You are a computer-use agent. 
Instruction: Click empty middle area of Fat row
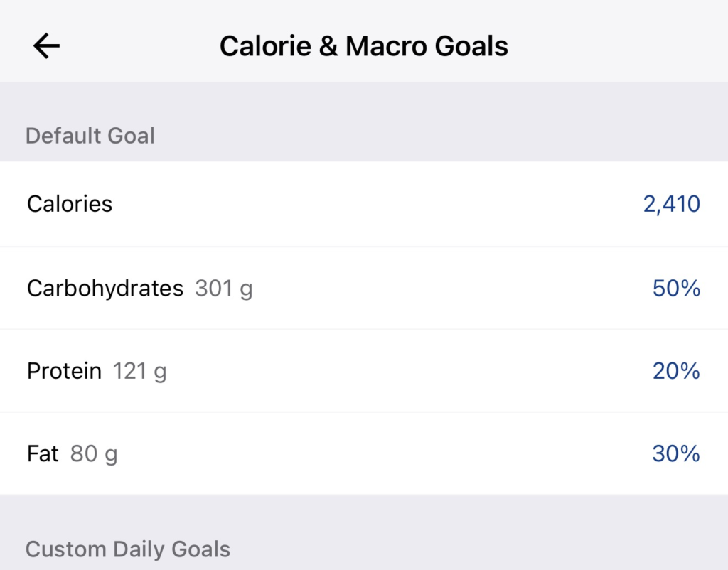pyautogui.click(x=384, y=453)
